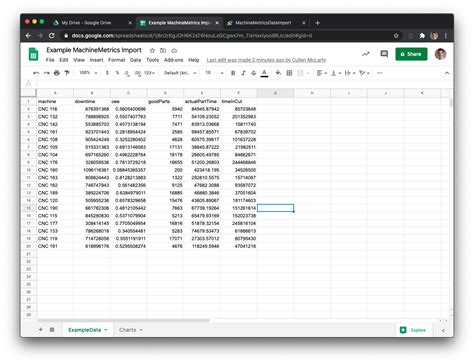This screenshot has height=364, width=474.
Task: Switch to the Charts sheet tab
Action: (128, 330)
